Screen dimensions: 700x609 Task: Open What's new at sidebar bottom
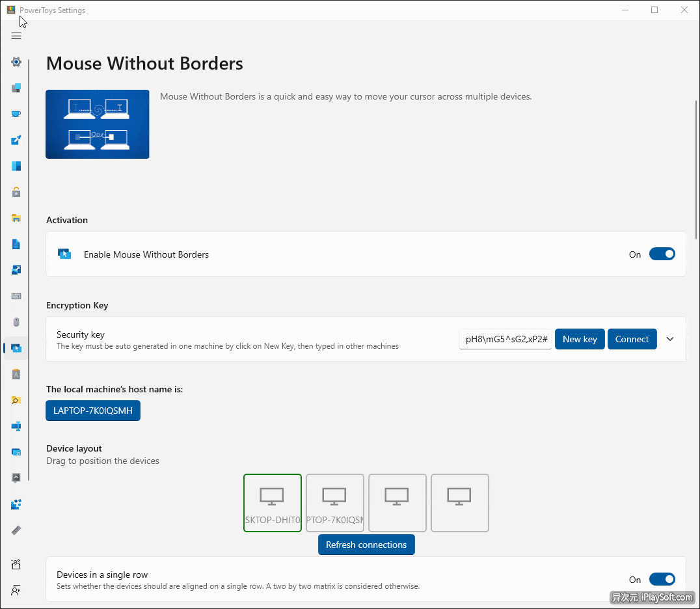[16, 564]
